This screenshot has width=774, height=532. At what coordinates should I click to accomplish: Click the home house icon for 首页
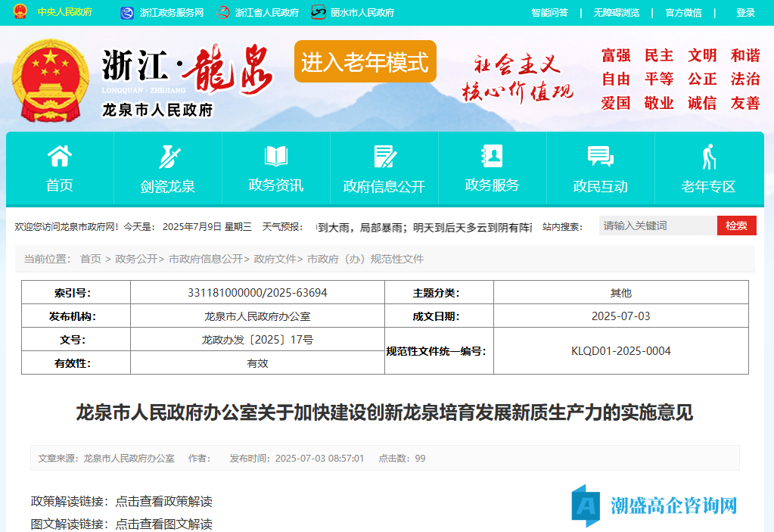(60, 157)
